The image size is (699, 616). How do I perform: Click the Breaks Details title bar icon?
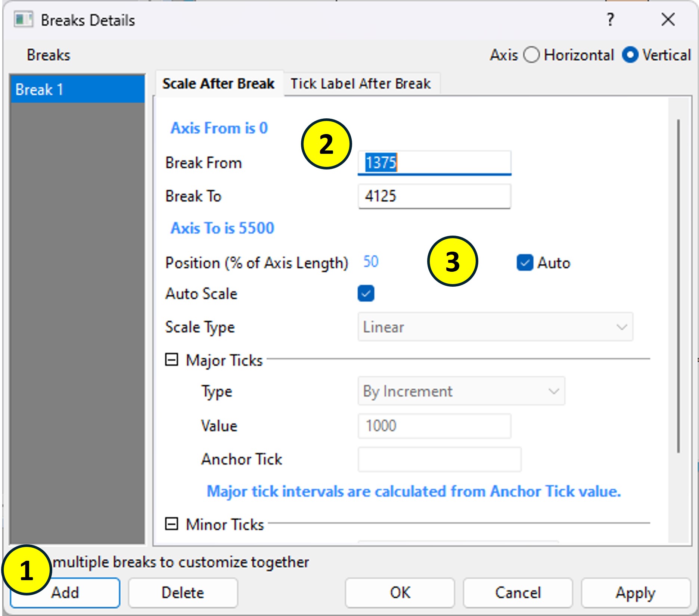point(23,19)
